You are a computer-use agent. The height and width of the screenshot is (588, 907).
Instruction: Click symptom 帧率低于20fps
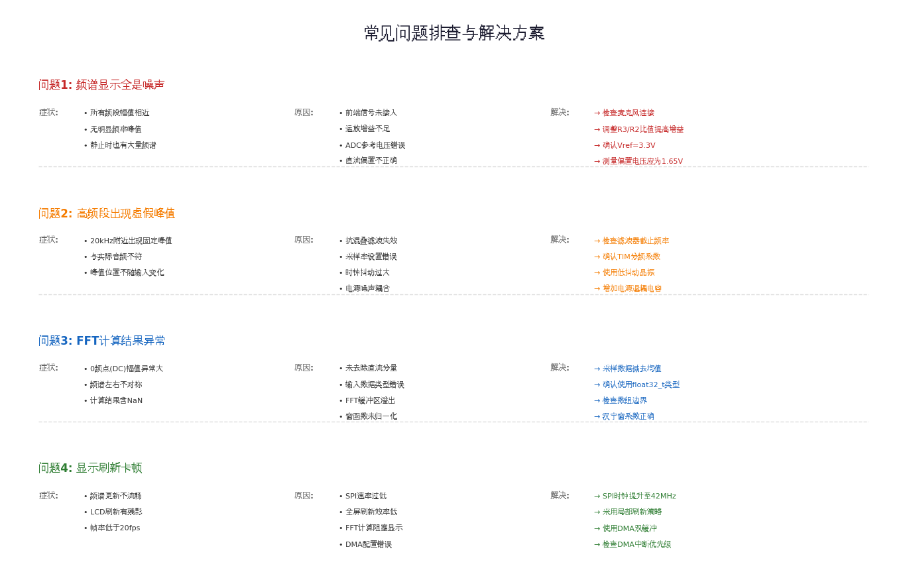pyautogui.click(x=115, y=528)
